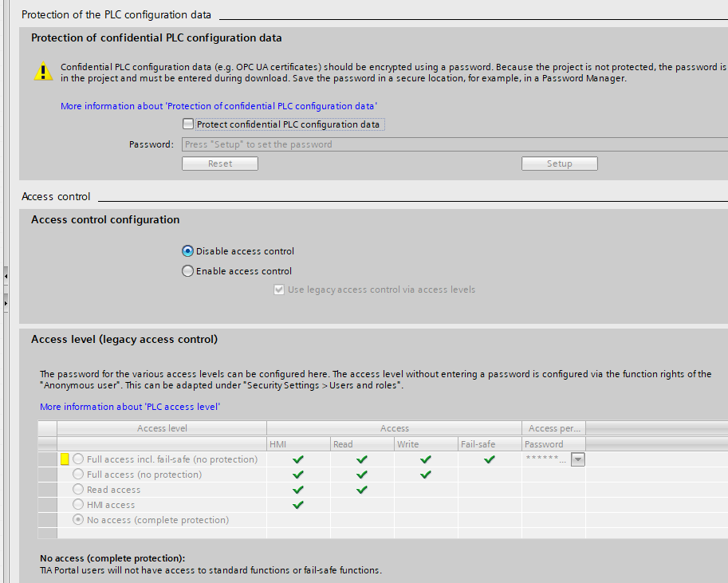The height and width of the screenshot is (583, 728).
Task: Select Disable access control radio button
Action: coord(188,251)
